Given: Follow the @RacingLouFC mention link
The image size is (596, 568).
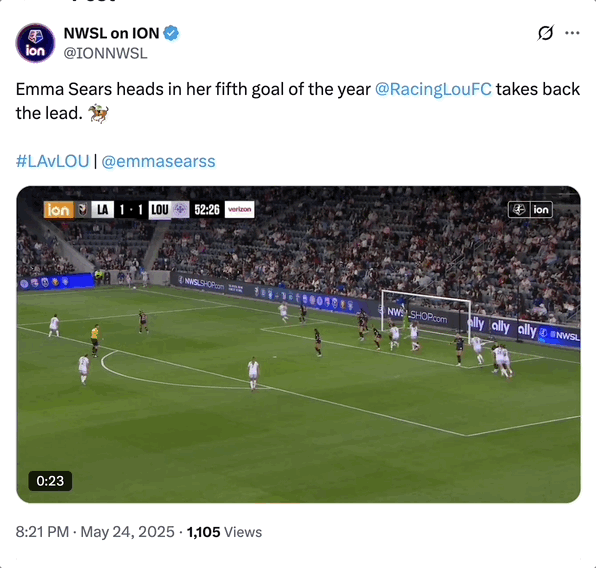Looking at the screenshot, I should click(433, 89).
